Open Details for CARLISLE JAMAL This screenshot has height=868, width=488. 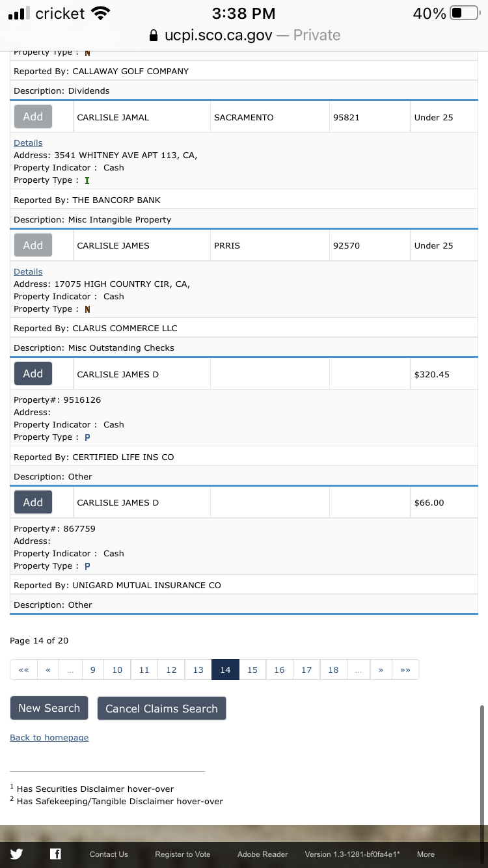tap(28, 142)
